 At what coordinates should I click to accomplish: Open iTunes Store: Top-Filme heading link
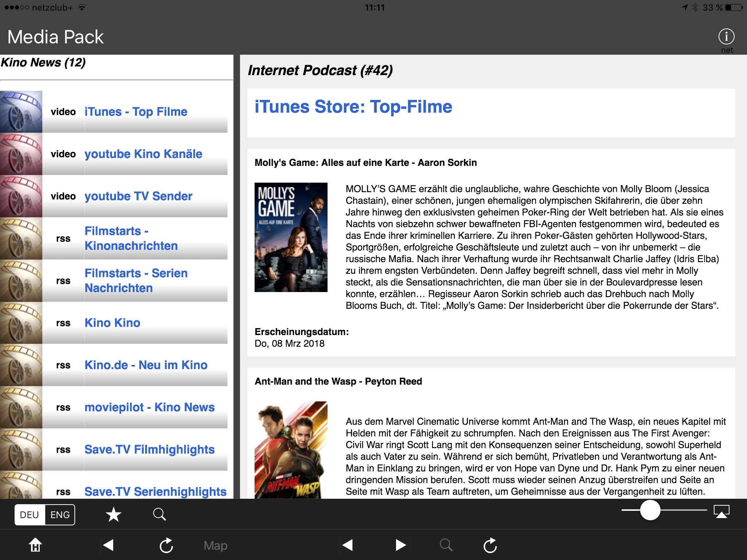(353, 107)
